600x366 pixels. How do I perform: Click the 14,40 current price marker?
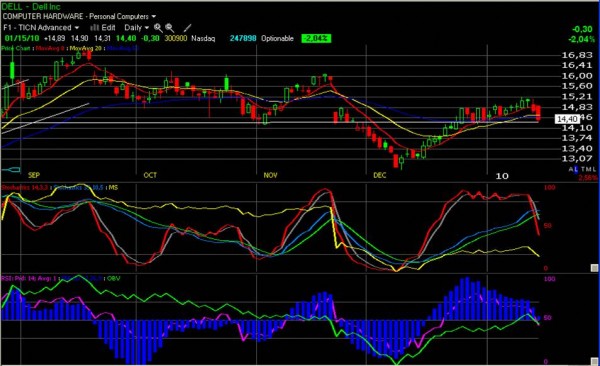click(x=567, y=119)
